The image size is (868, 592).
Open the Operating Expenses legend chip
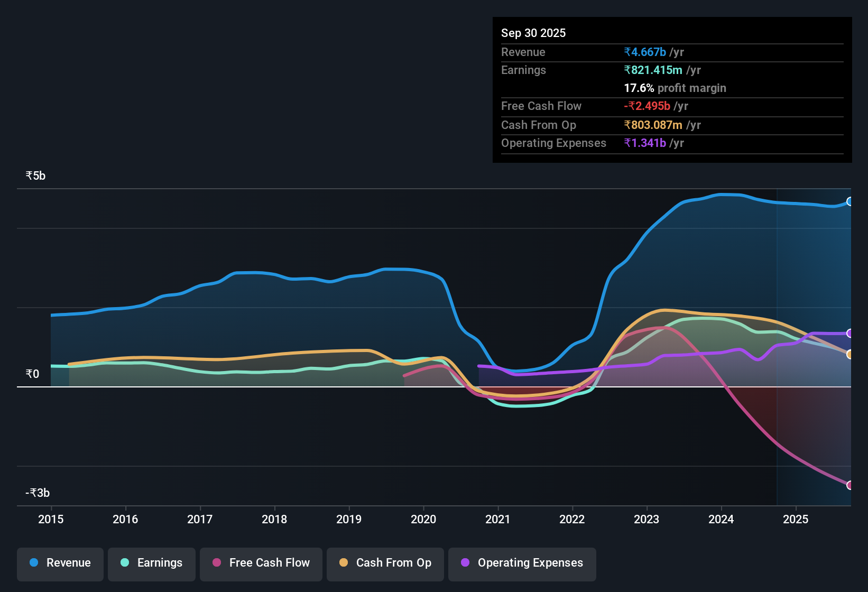[522, 563]
